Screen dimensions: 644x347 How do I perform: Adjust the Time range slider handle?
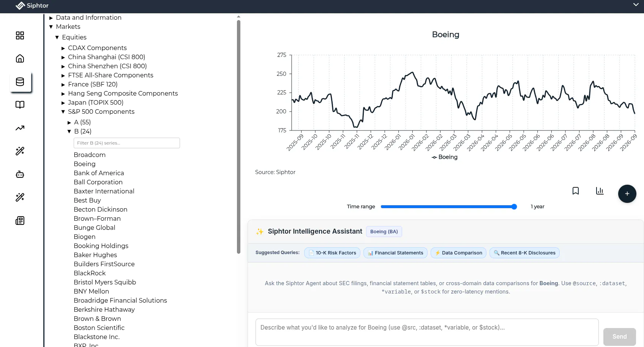point(514,207)
